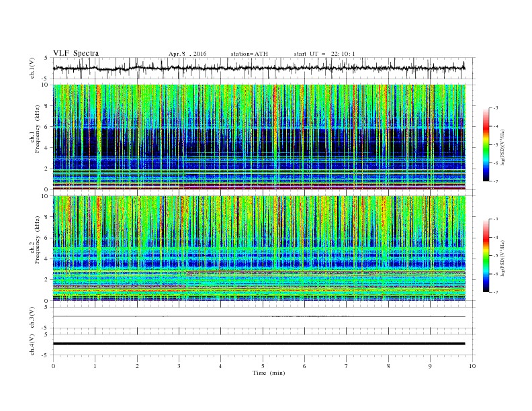The width and height of the screenshot is (532, 411).
Task: Click the ch.1 voltage waveform trace panel
Action: (x=264, y=68)
